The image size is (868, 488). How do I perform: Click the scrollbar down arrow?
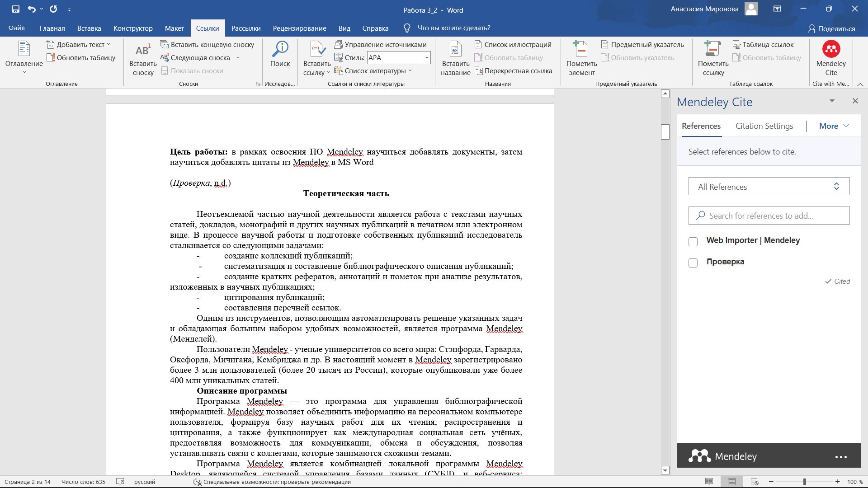tap(665, 470)
